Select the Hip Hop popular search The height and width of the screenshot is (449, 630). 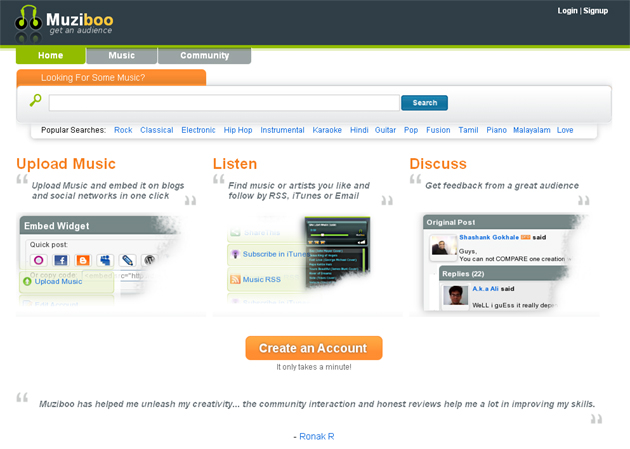tap(238, 130)
